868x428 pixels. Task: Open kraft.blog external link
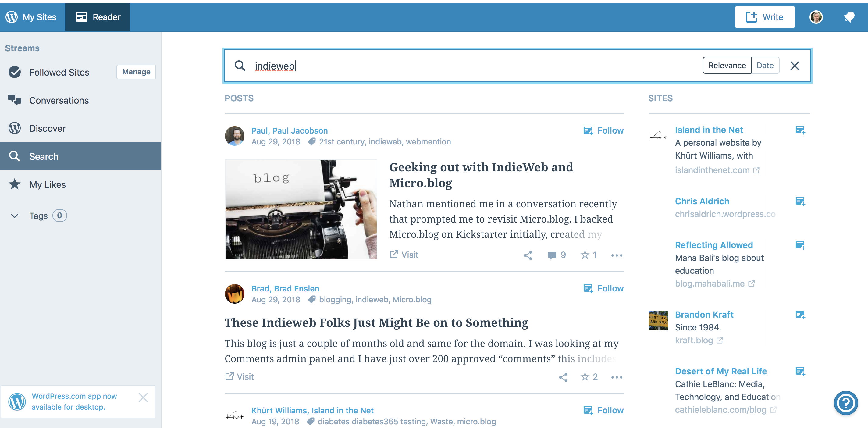point(699,340)
